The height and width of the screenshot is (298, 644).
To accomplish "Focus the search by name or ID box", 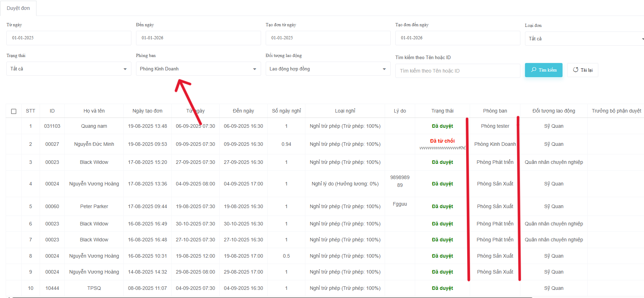I will (457, 71).
